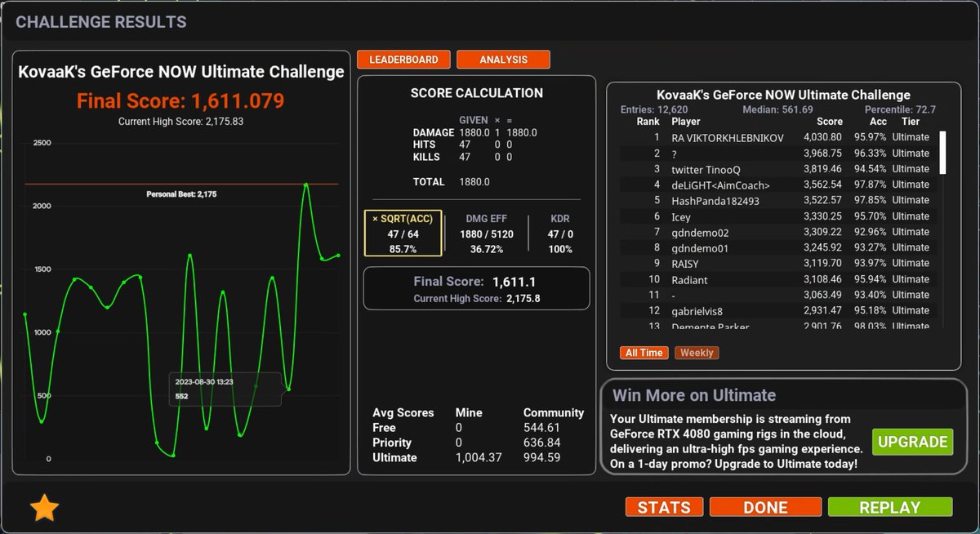Click the DAMAGE row in score calculation
The image size is (980, 534).
tap(475, 132)
